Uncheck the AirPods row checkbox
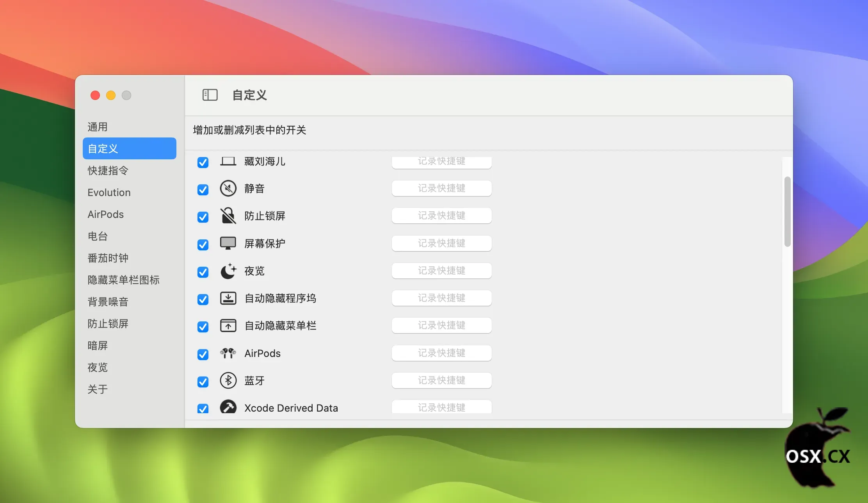Screen dimensions: 868x503 (203, 355)
